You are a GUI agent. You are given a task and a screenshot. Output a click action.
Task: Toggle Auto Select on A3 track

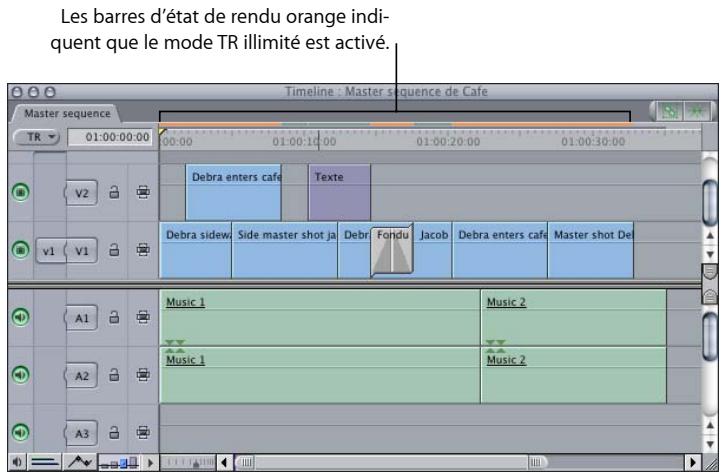[143, 432]
